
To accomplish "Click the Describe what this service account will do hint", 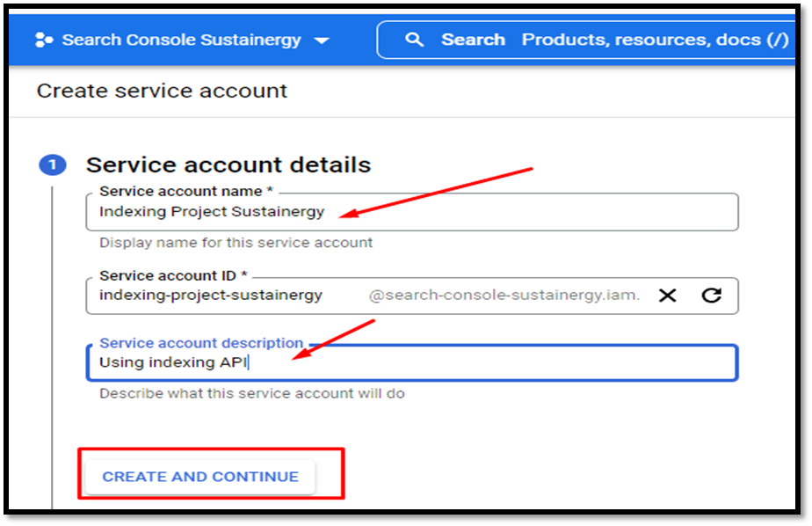I will point(251,393).
